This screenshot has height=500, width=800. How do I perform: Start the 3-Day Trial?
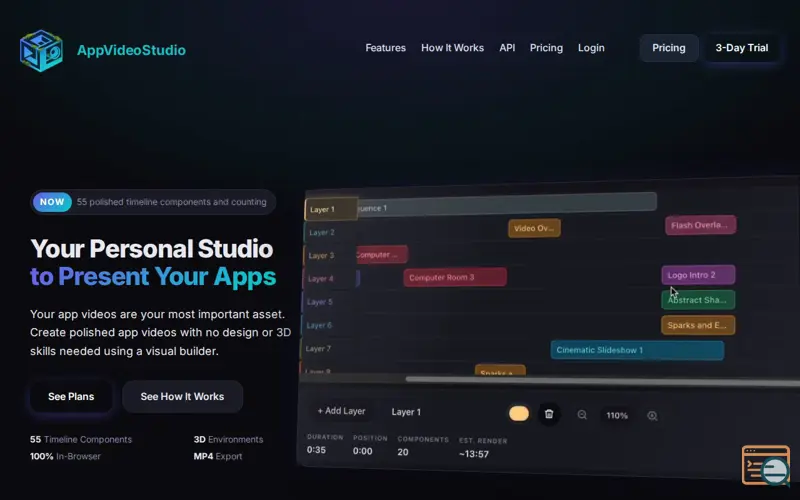(x=741, y=48)
